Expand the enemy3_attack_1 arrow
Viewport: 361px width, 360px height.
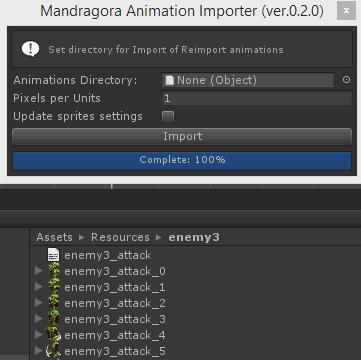(x=39, y=287)
